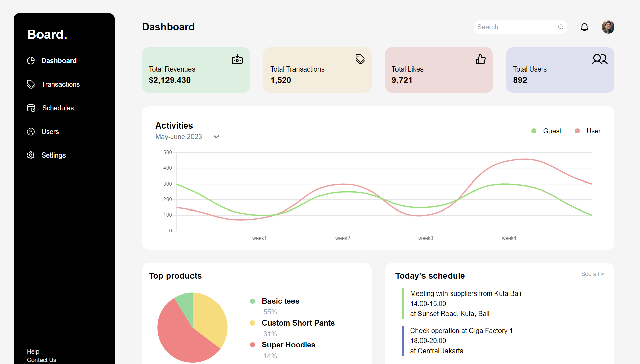Open the Contact Us link

tap(42, 360)
